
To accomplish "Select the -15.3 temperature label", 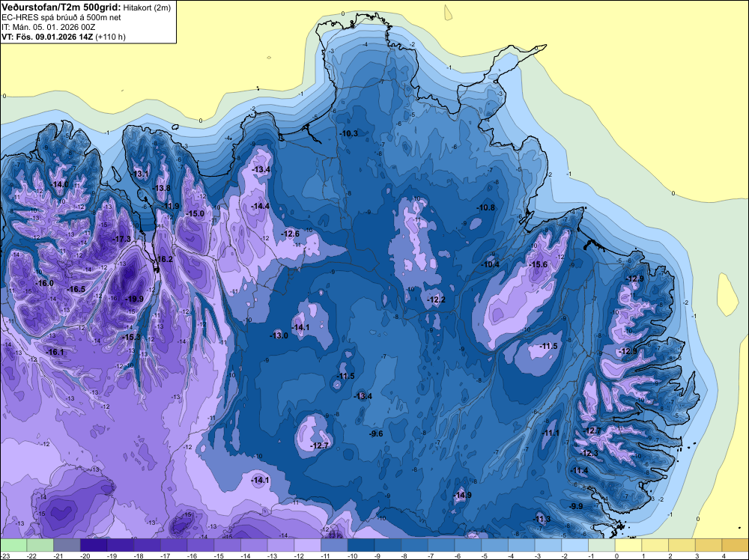I will point(132,337).
